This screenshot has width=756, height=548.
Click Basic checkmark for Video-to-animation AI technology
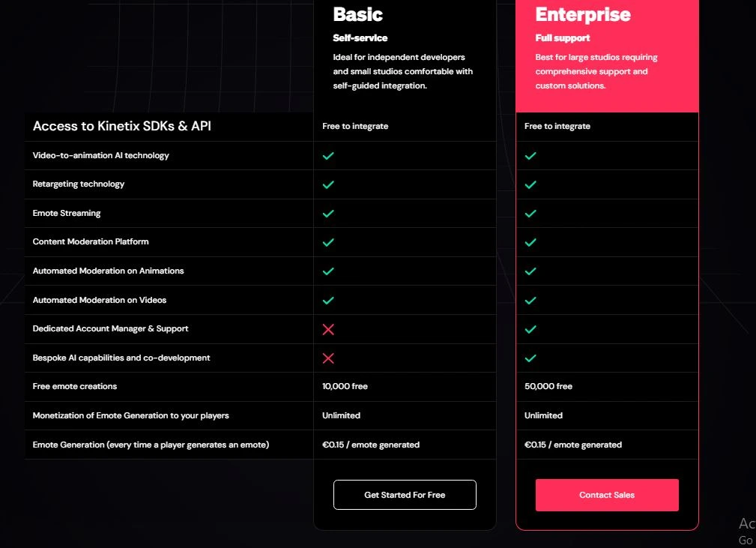pyautogui.click(x=328, y=156)
